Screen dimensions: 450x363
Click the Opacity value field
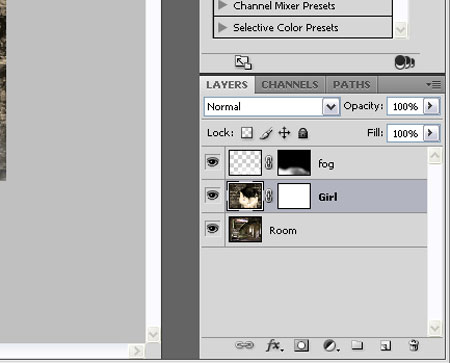coord(405,107)
